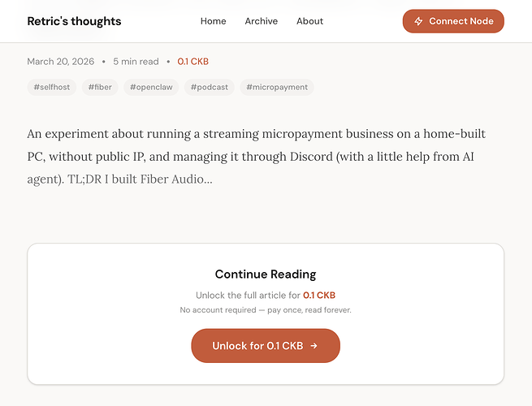532x406 pixels.
Task: Go to the Archive page
Action: (261, 21)
